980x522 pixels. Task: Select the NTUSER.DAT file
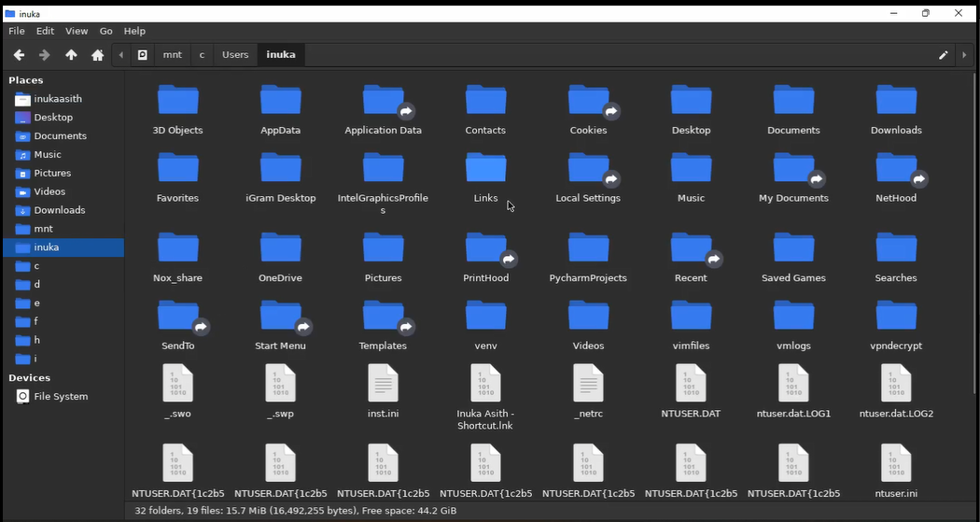[691, 392]
